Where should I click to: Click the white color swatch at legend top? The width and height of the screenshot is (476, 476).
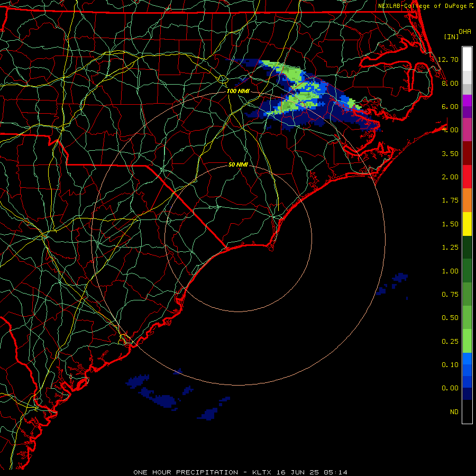tap(467, 59)
